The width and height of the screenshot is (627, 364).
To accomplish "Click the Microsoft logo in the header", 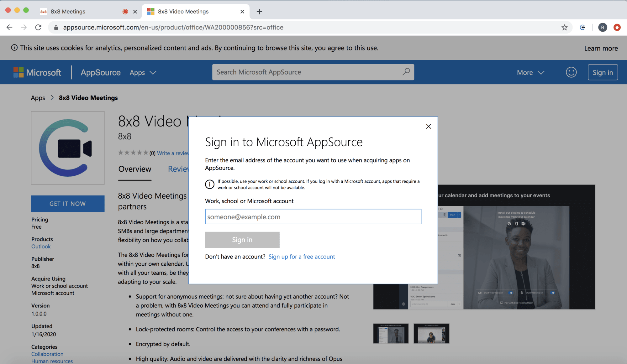I will (x=37, y=72).
